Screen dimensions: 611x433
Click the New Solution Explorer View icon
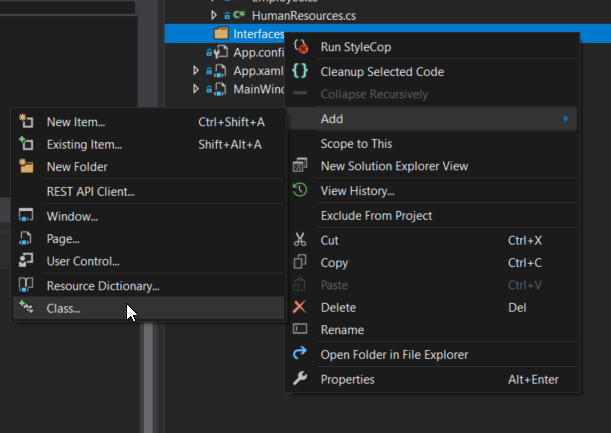[x=300, y=166]
